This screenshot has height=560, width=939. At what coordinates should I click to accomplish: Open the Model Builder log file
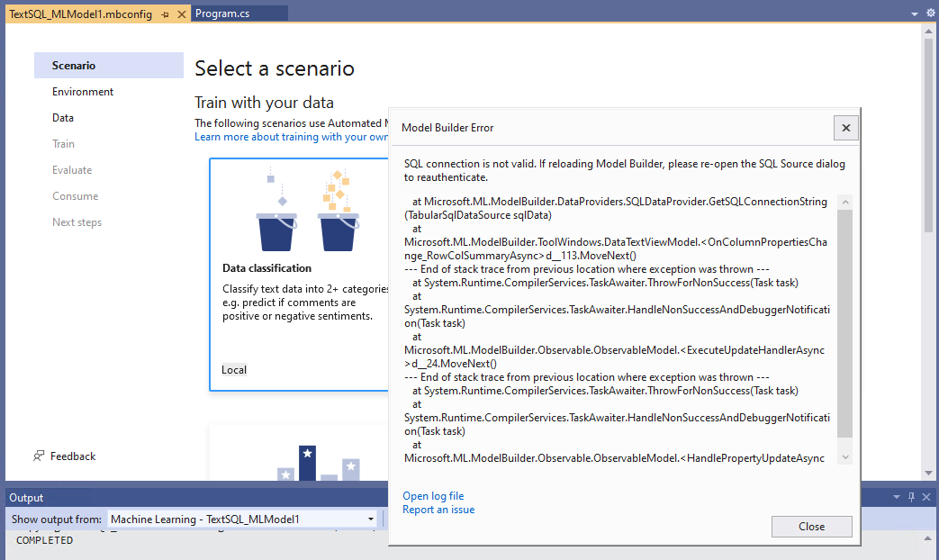click(x=433, y=495)
